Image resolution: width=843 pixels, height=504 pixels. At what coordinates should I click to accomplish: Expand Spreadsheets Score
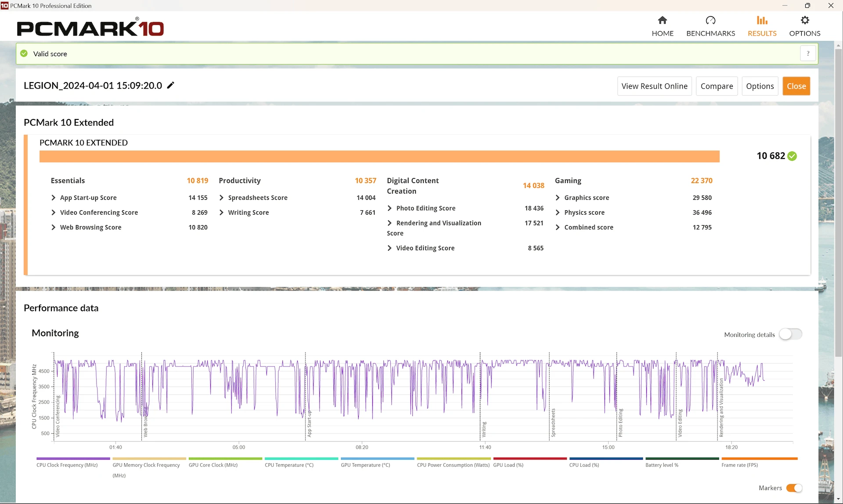pos(221,198)
